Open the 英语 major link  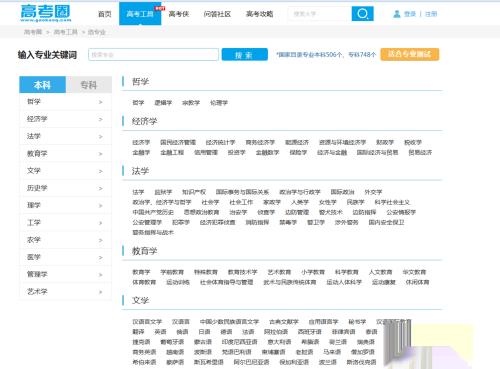click(160, 332)
